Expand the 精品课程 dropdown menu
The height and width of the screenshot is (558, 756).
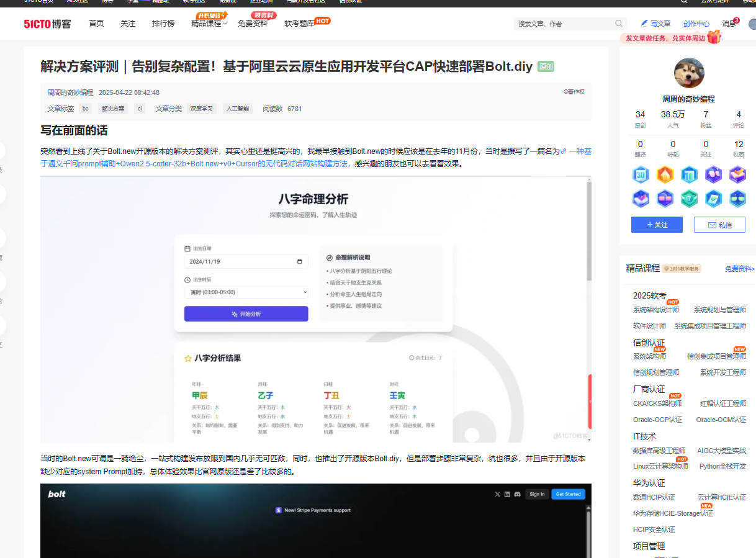point(209,24)
